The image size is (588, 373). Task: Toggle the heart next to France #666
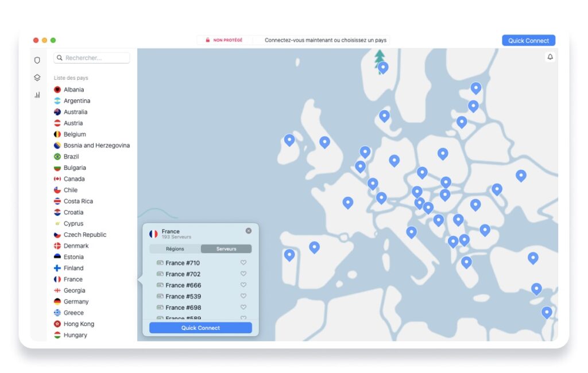point(243,285)
